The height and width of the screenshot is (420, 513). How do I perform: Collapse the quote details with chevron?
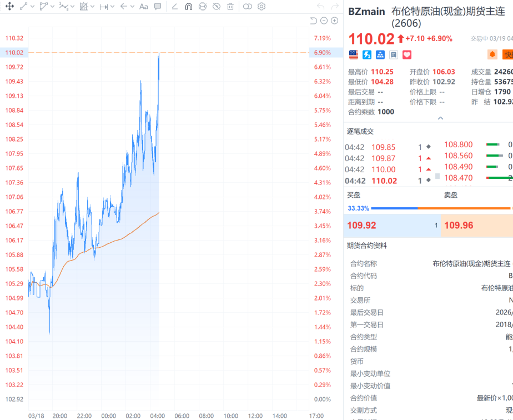point(440,118)
